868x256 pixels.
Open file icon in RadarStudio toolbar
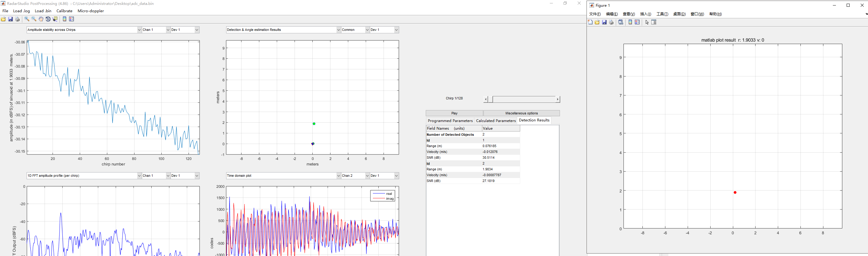tap(3, 19)
